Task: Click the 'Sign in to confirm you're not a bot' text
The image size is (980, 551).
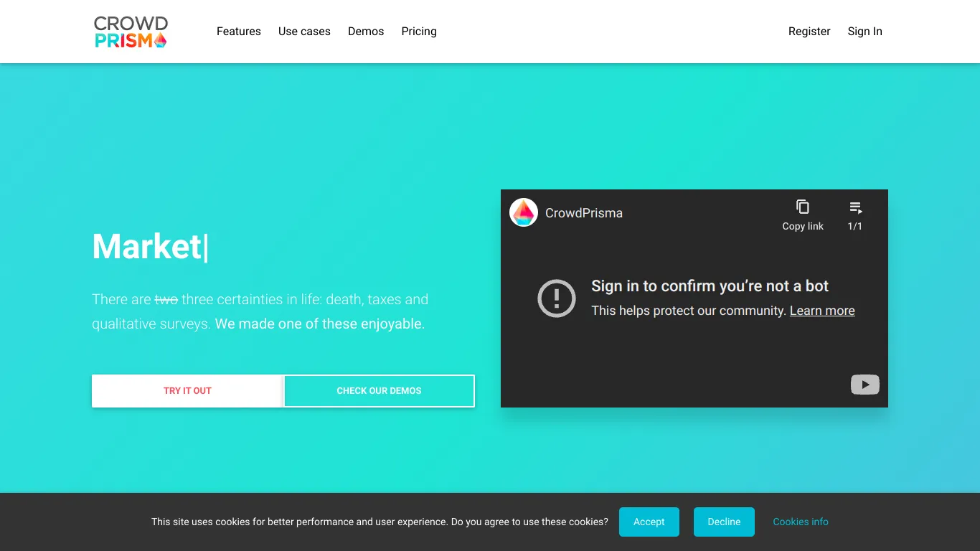Action: [710, 286]
